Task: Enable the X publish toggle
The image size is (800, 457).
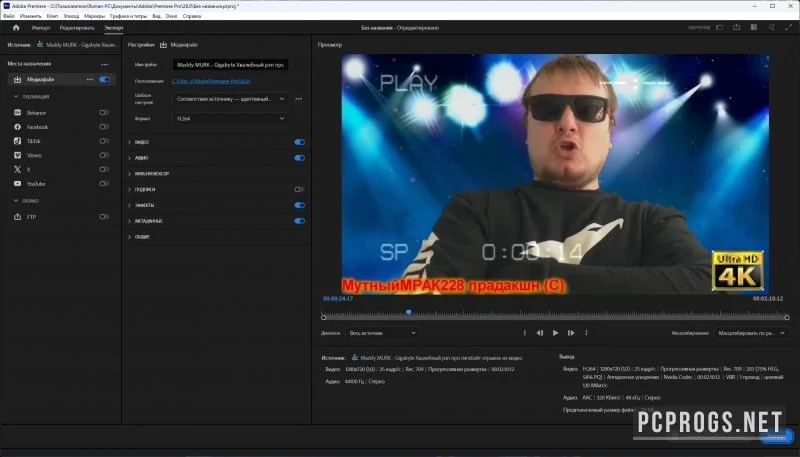Action: (104, 169)
